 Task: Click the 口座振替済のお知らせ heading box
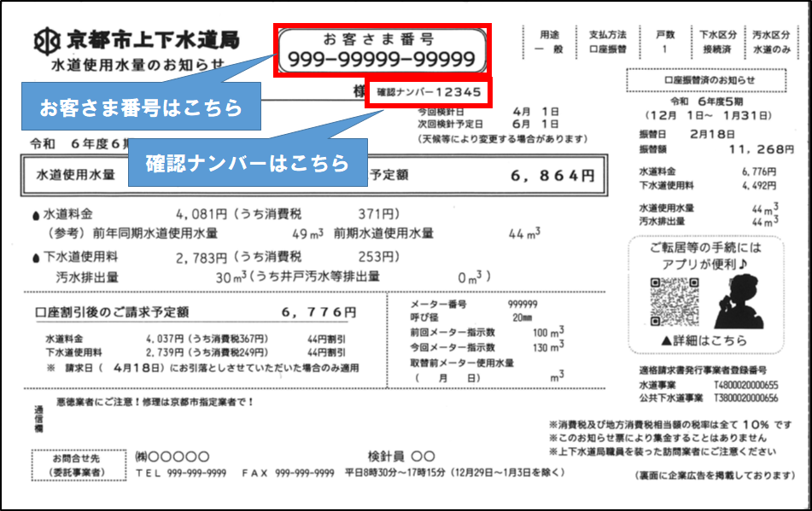704,80
